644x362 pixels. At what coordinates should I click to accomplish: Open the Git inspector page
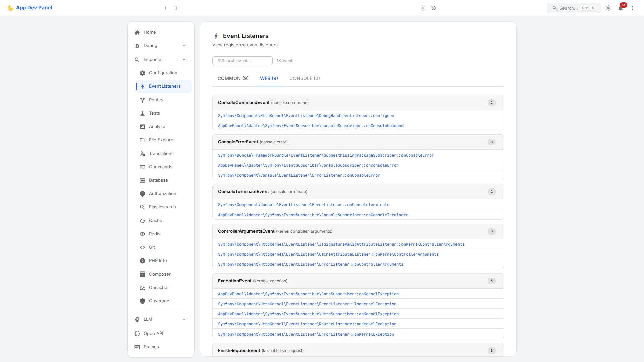[152, 247]
